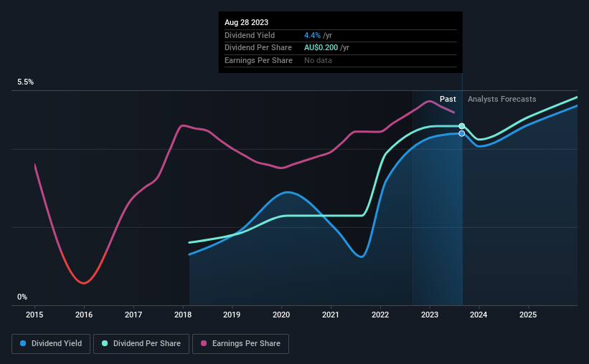589x364 pixels.
Task: Toggle the Earnings Per Share legend button
Action: pos(240,344)
